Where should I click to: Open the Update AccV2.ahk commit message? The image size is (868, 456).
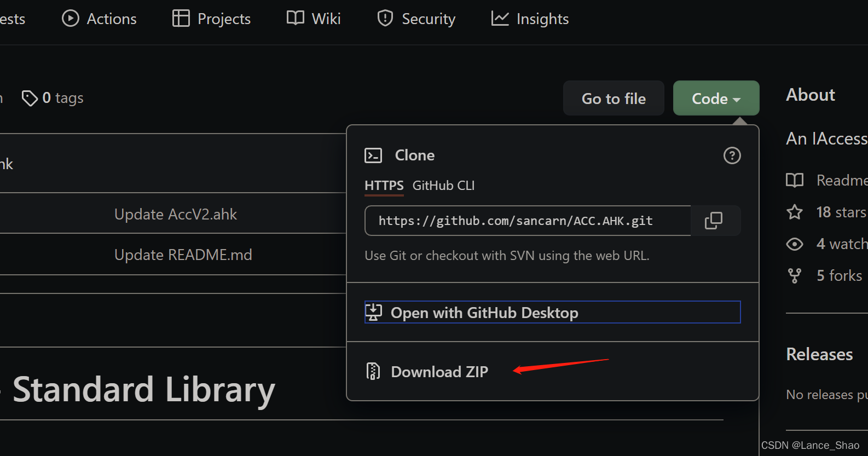(176, 214)
